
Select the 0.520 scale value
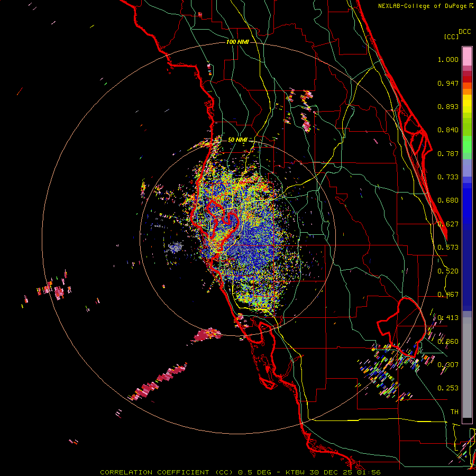[x=448, y=271]
